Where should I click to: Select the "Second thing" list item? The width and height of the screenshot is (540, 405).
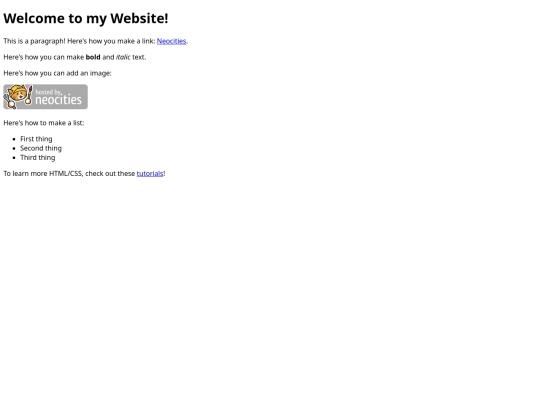tap(41, 148)
